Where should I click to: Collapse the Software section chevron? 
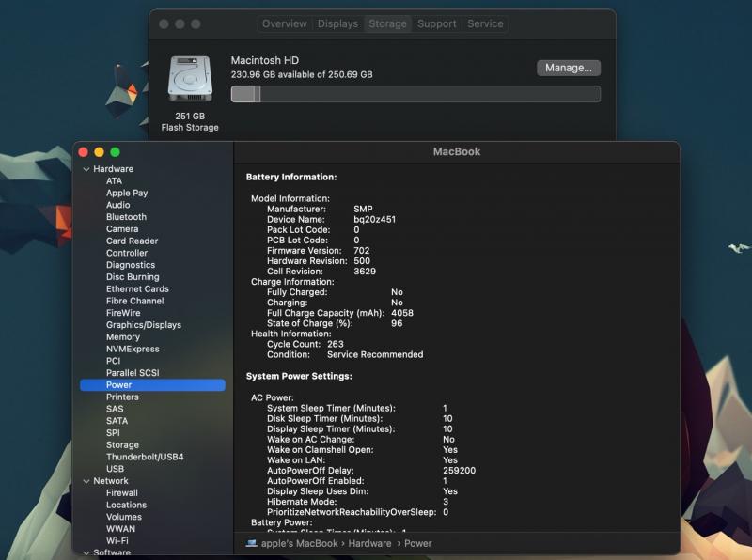(86, 552)
